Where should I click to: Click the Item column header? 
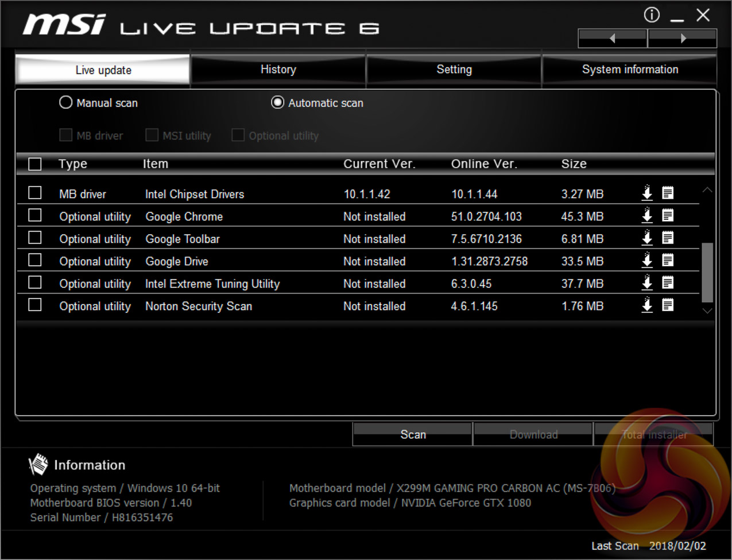(156, 164)
